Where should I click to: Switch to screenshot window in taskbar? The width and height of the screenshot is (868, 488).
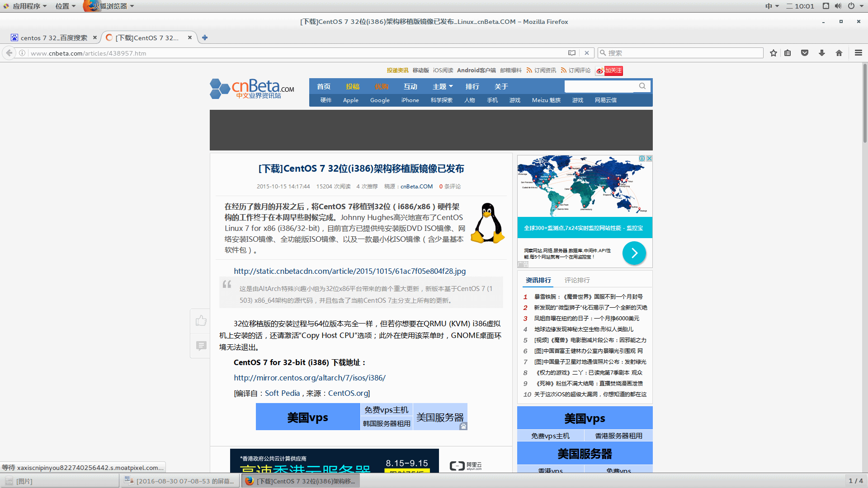[x=180, y=481]
